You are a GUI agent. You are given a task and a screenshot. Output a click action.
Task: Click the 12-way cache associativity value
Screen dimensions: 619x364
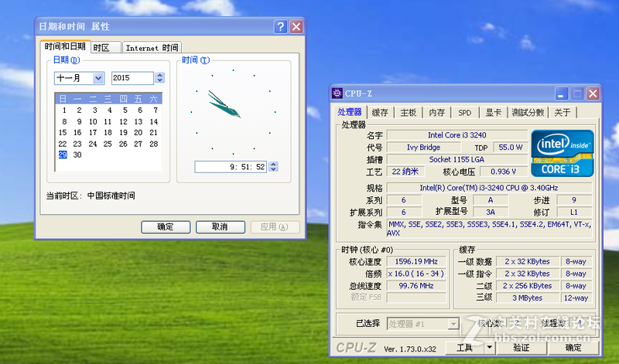click(x=576, y=298)
